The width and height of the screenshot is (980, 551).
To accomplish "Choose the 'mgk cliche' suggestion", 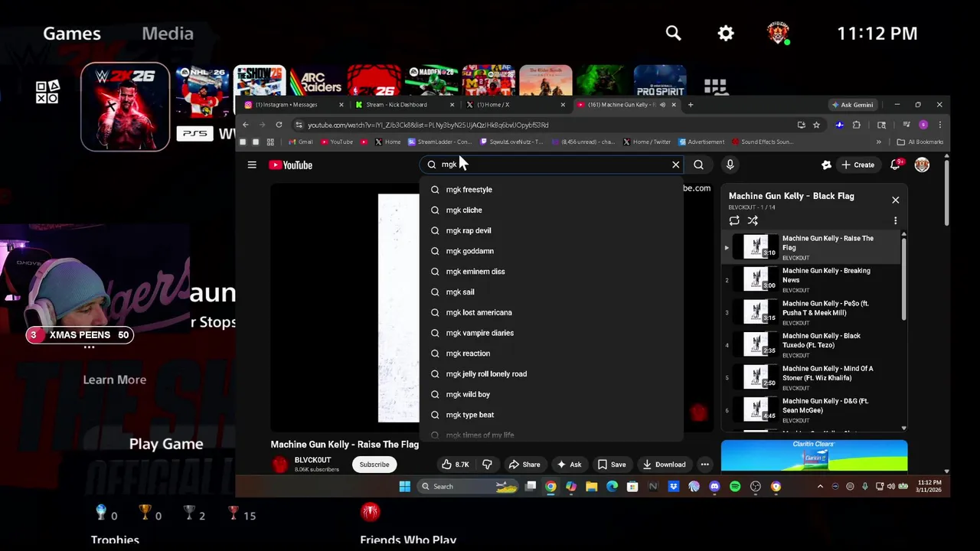I will click(551, 210).
